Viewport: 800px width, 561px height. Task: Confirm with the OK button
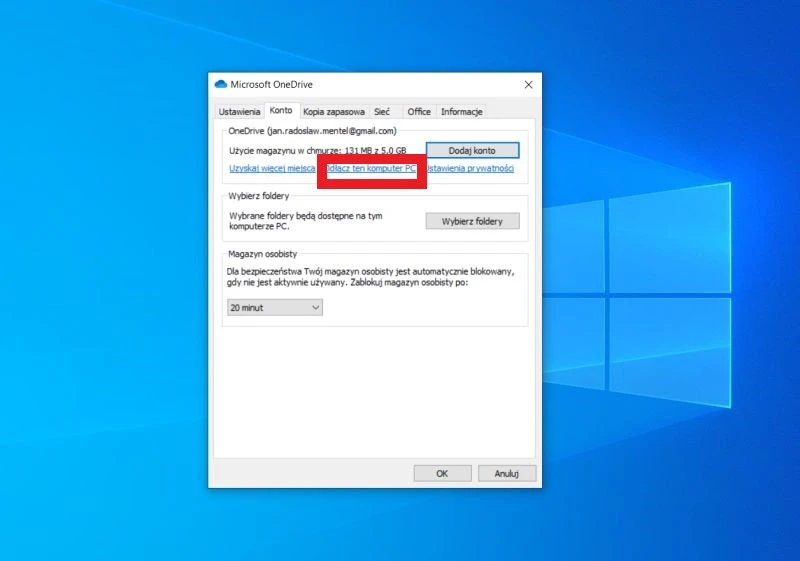click(442, 474)
